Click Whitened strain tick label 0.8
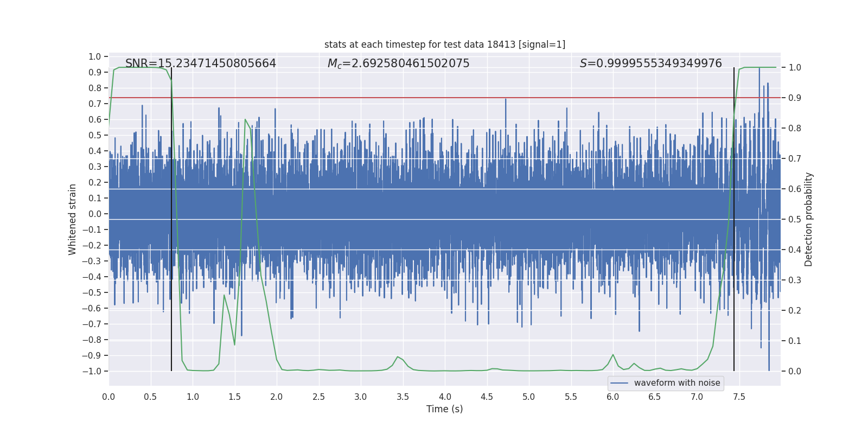Viewport: 868px width, 434px height. 95,88
